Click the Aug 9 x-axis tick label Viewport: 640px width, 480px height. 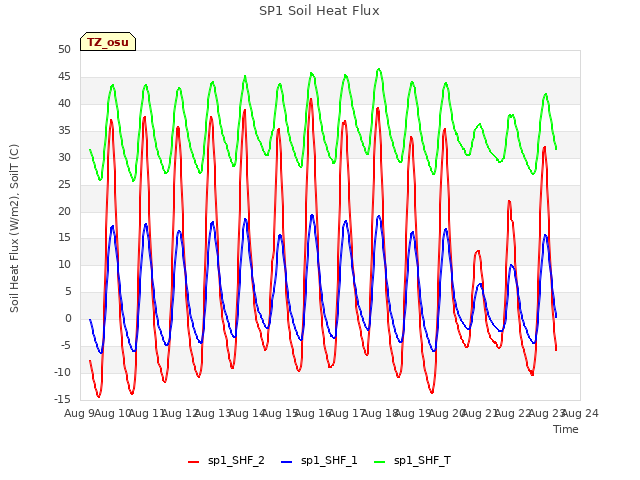tap(80, 413)
